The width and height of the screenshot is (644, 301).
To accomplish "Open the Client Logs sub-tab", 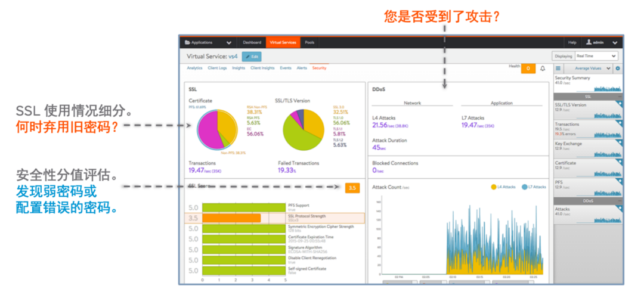I will point(217,68).
